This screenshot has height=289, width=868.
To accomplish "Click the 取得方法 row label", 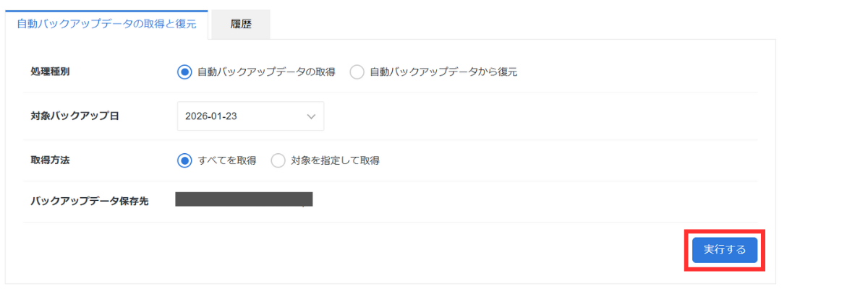I will pyautogui.click(x=50, y=160).
